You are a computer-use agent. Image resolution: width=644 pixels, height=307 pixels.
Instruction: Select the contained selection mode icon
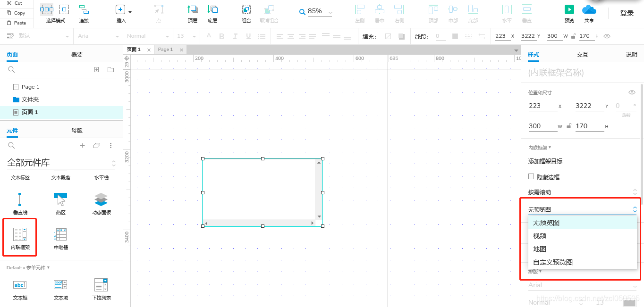64,9
